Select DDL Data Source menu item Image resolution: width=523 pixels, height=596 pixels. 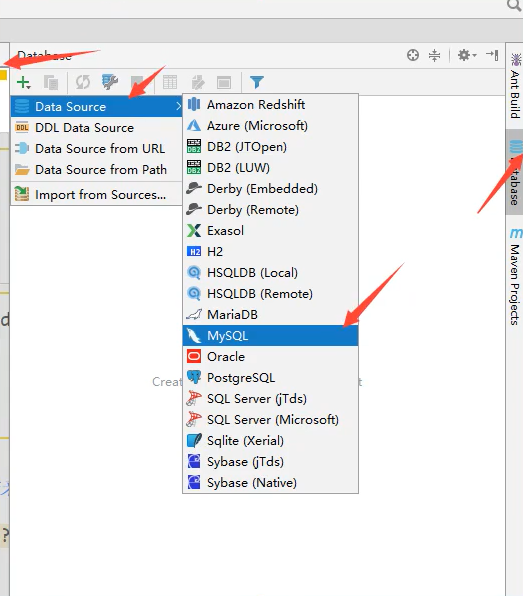(97, 128)
